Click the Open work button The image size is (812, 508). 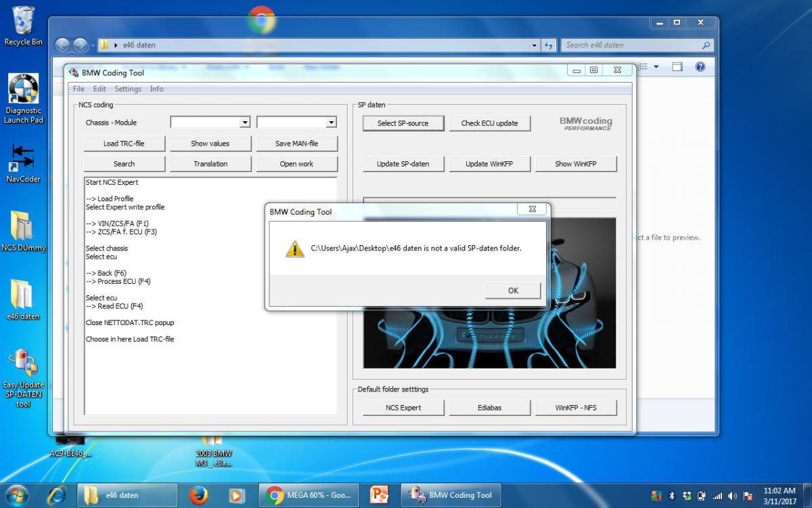click(296, 164)
